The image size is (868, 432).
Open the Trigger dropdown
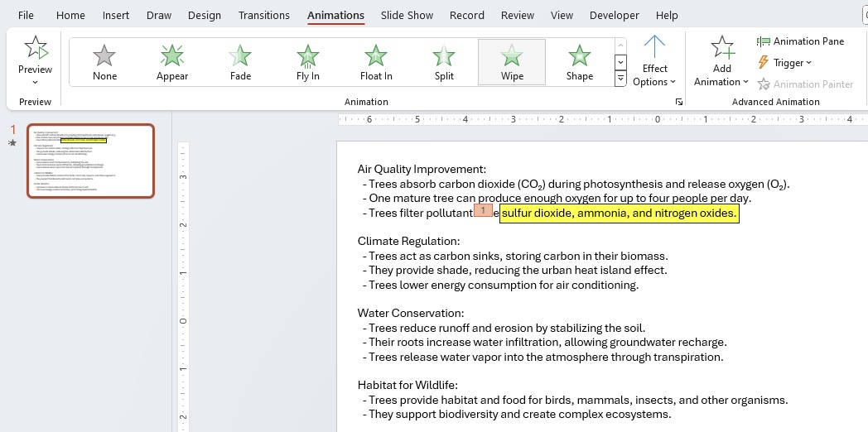(x=784, y=63)
